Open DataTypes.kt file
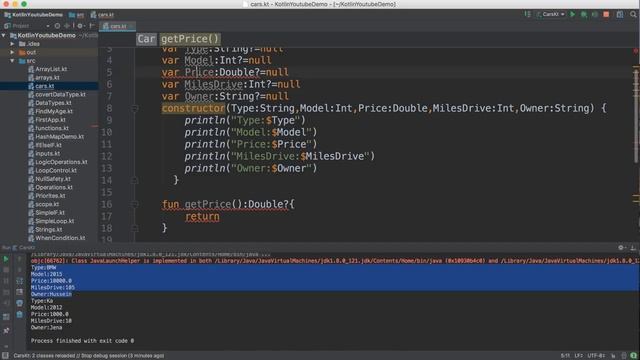 [53, 103]
